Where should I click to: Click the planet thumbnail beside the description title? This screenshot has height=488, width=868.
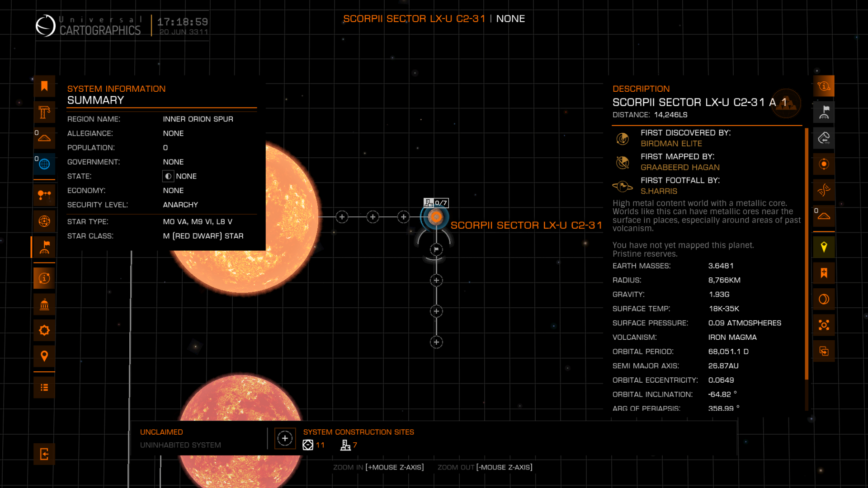[786, 103]
